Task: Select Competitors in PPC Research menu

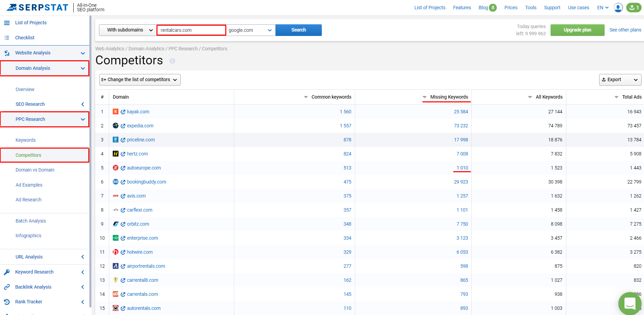Action: click(x=28, y=155)
